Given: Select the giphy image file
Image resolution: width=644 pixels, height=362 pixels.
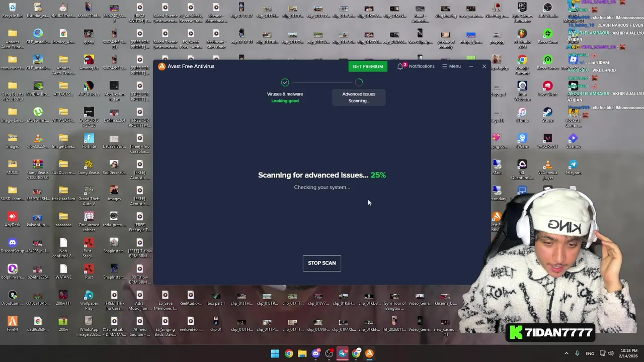Looking at the screenshot, I should (89, 36).
